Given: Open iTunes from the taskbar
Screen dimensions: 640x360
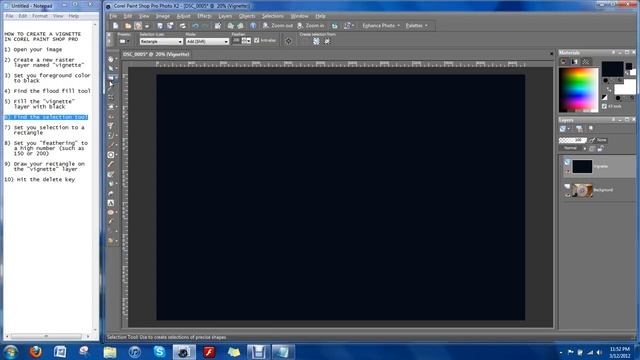Looking at the screenshot, I should point(135,351).
